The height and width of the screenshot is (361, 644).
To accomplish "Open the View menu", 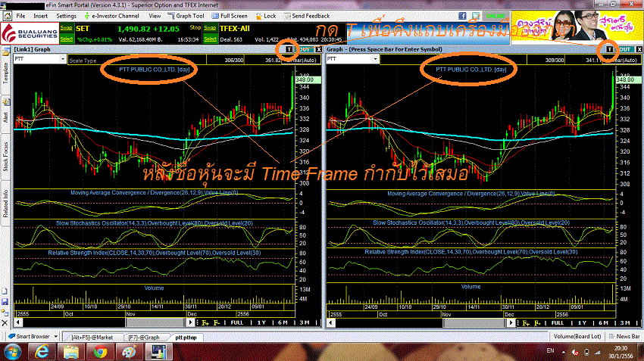I will 155,16.
